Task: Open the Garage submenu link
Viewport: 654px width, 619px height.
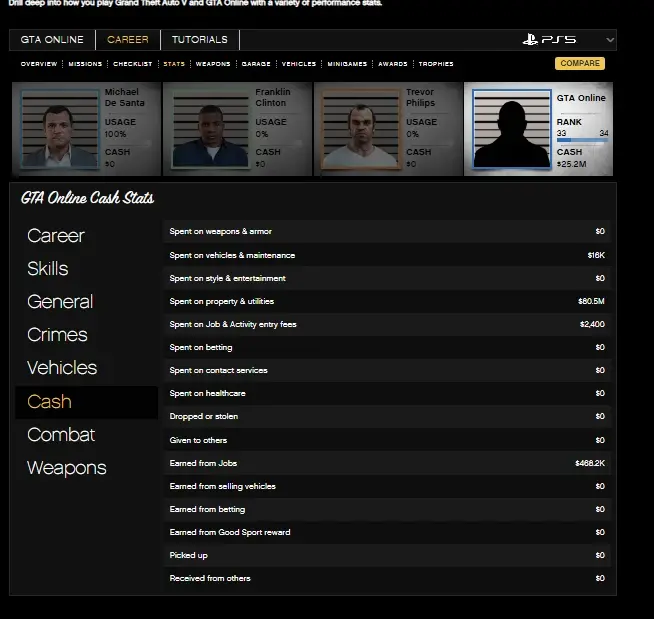Action: pos(256,64)
